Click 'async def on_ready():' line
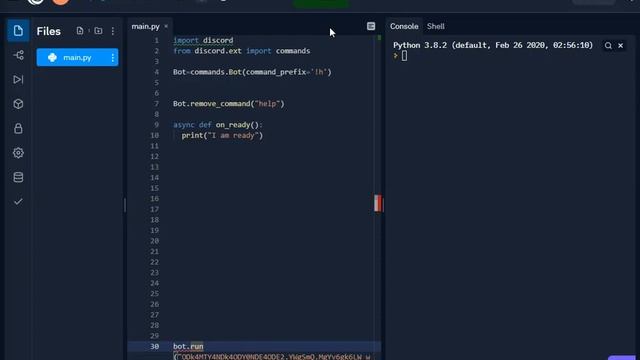 pyautogui.click(x=218, y=125)
